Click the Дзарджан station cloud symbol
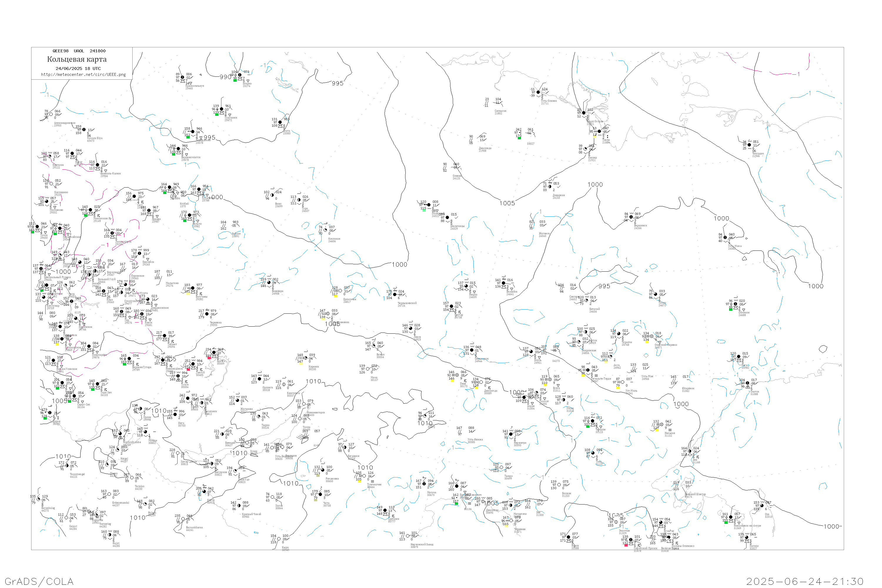Image resolution: width=882 pixels, height=588 pixels. [x=550, y=187]
